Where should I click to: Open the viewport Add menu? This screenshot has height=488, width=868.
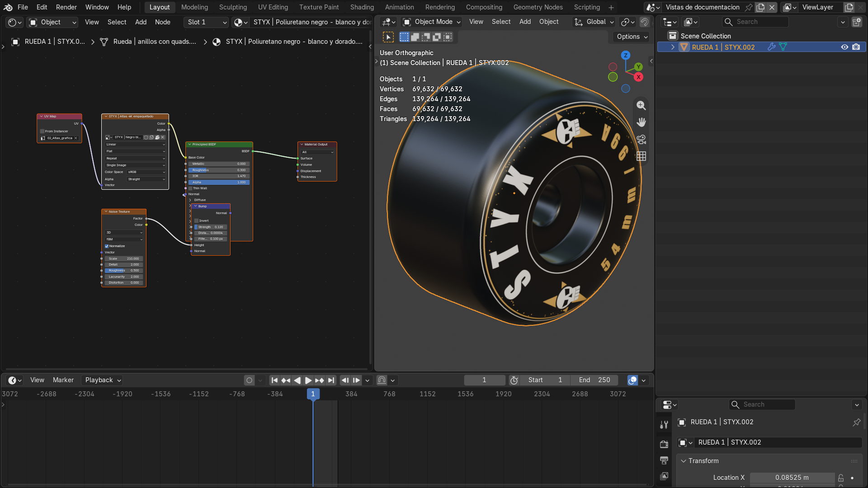coord(525,22)
